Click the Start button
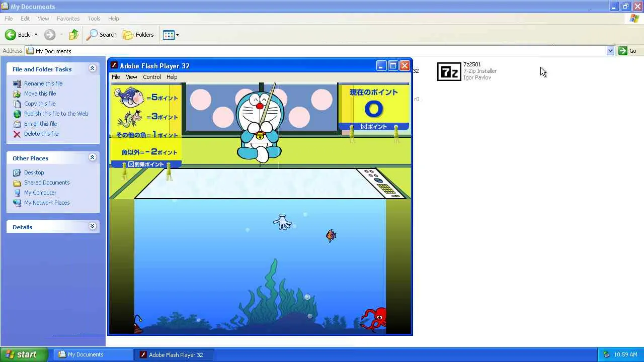Screen dimensions: 644x362 click(x=24, y=354)
